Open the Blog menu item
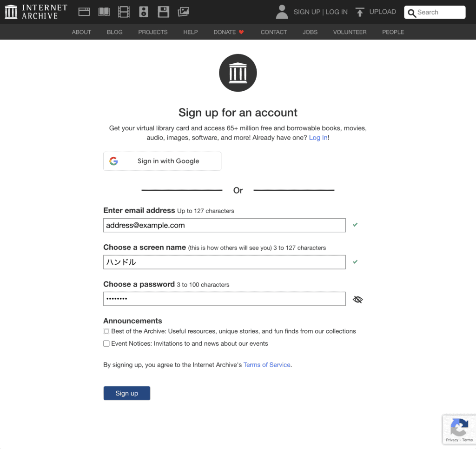This screenshot has height=449, width=476. point(115,32)
